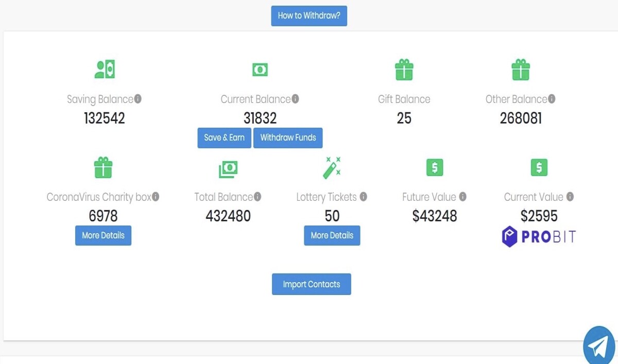Click the Save & Earn button
This screenshot has width=618, height=364.
pos(224,138)
